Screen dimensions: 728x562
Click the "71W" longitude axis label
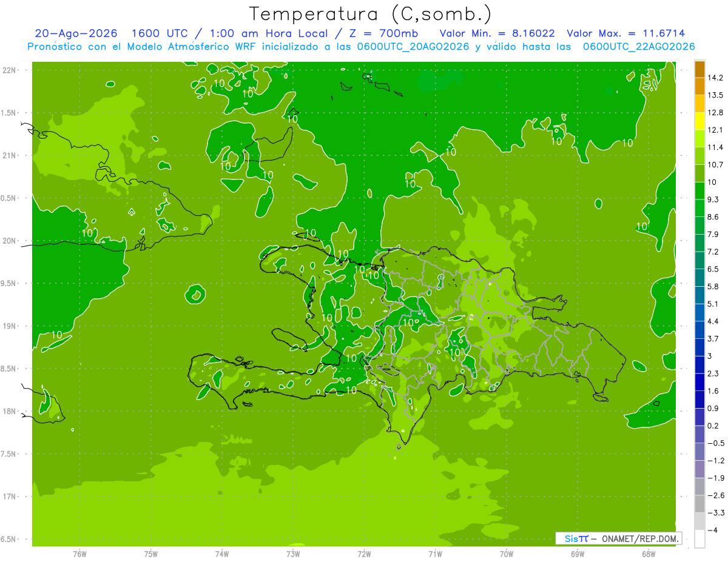point(435,554)
